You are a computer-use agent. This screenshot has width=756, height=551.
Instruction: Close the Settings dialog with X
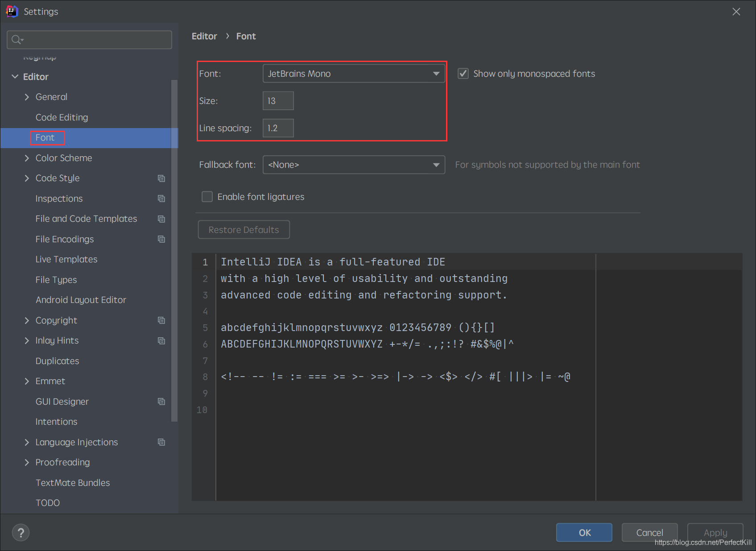point(736,12)
